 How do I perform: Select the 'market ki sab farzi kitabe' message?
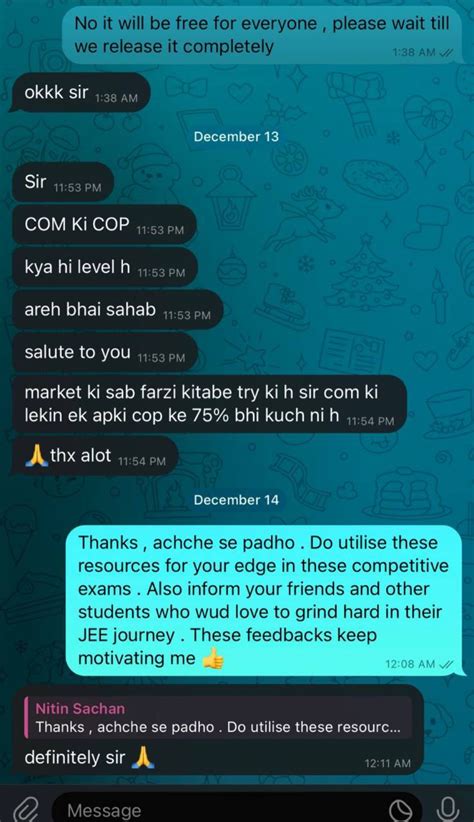tap(209, 403)
